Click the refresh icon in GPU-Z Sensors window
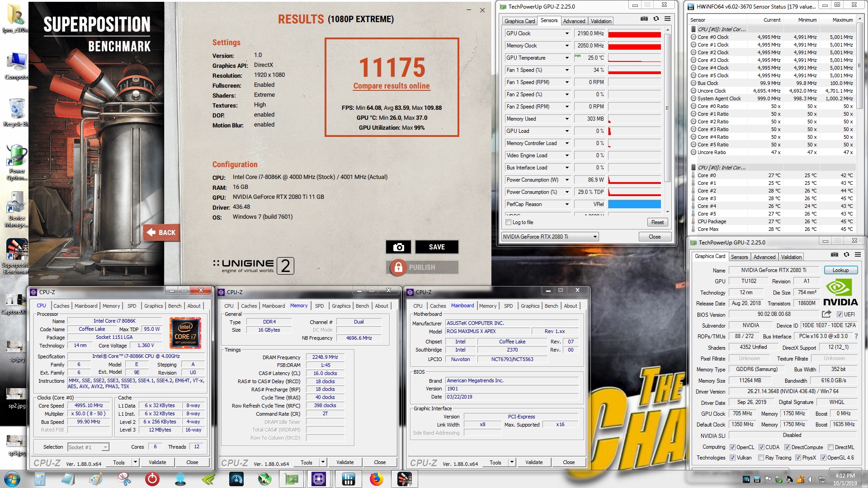Screen dimensions: 868x488 (x=656, y=19)
